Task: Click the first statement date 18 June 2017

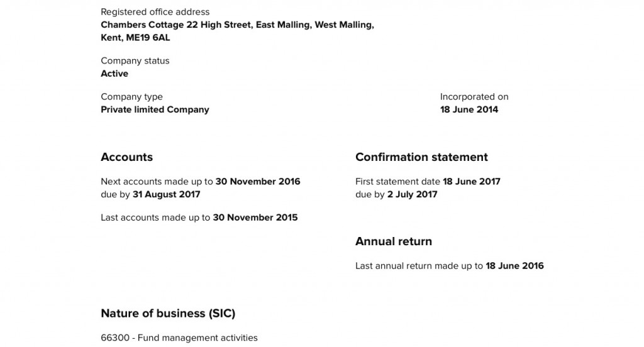Action: (472, 182)
